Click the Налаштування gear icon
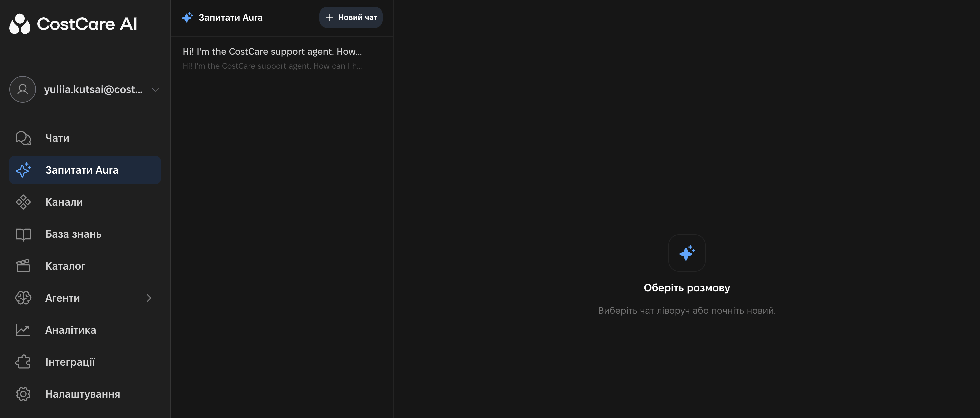This screenshot has width=980, height=418. [23, 394]
